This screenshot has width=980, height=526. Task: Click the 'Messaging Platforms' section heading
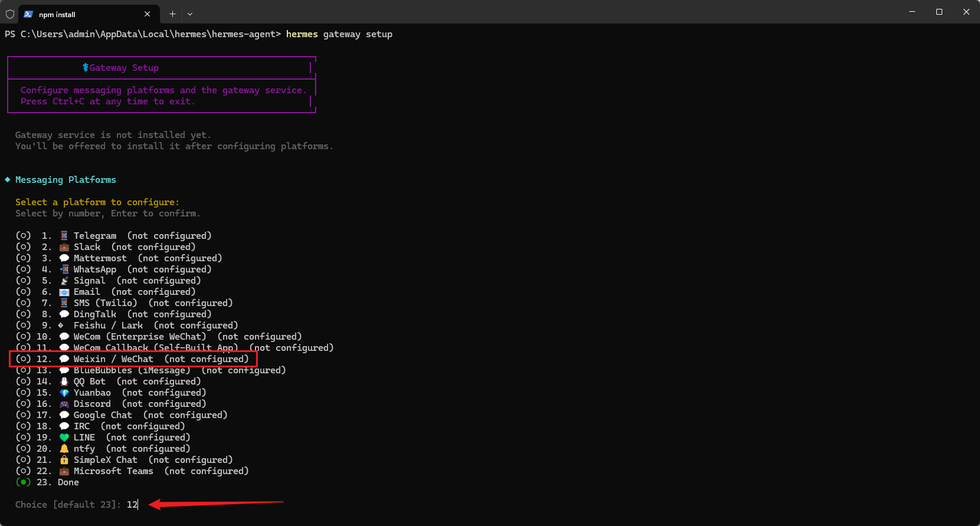(x=65, y=180)
